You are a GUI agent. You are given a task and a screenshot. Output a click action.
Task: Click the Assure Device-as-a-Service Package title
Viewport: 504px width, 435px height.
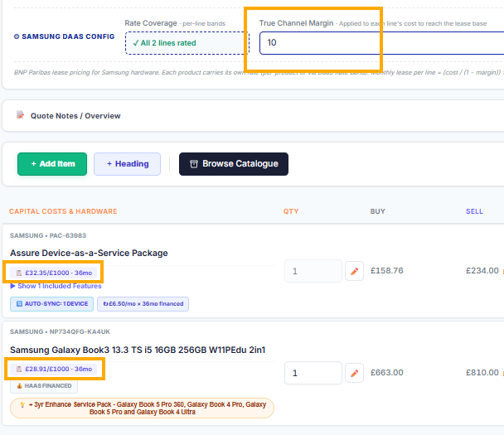click(89, 253)
